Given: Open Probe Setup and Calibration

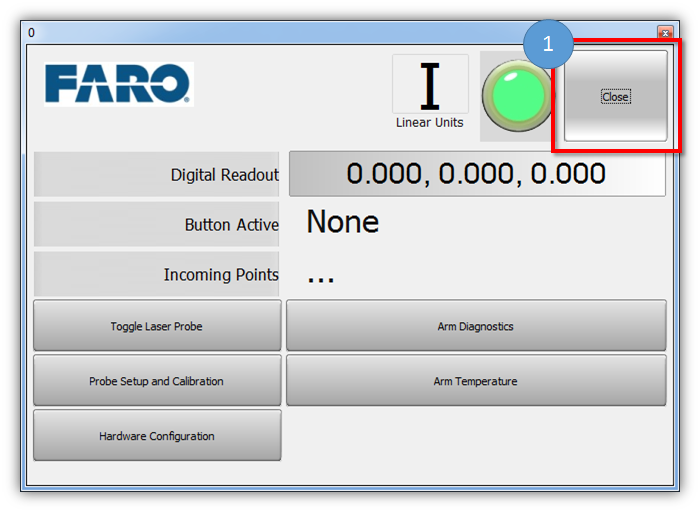Looking at the screenshot, I should 157,381.
